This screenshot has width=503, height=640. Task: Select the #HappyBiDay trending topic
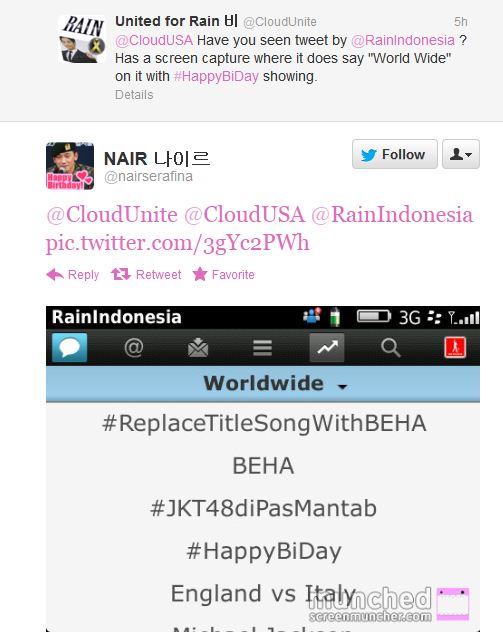tap(264, 551)
